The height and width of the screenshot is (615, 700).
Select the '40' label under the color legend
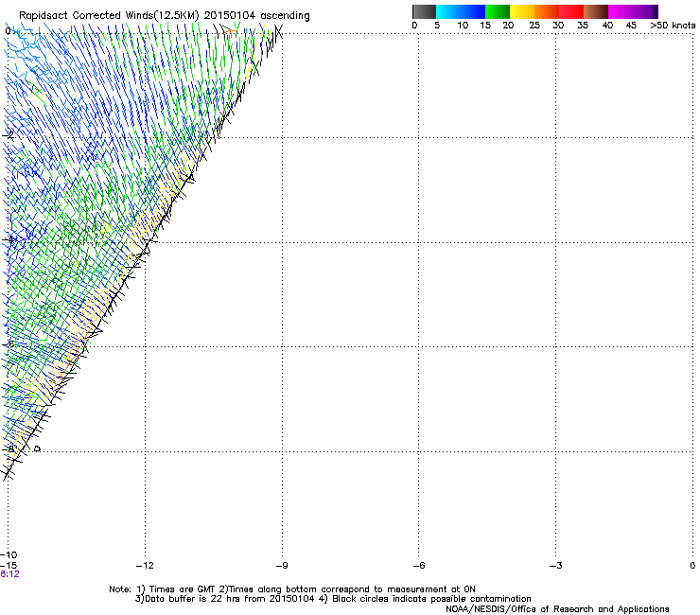607,26
